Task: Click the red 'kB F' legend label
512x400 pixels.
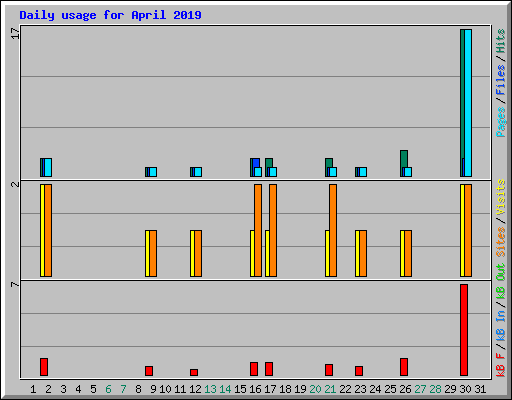Action: pos(500,365)
